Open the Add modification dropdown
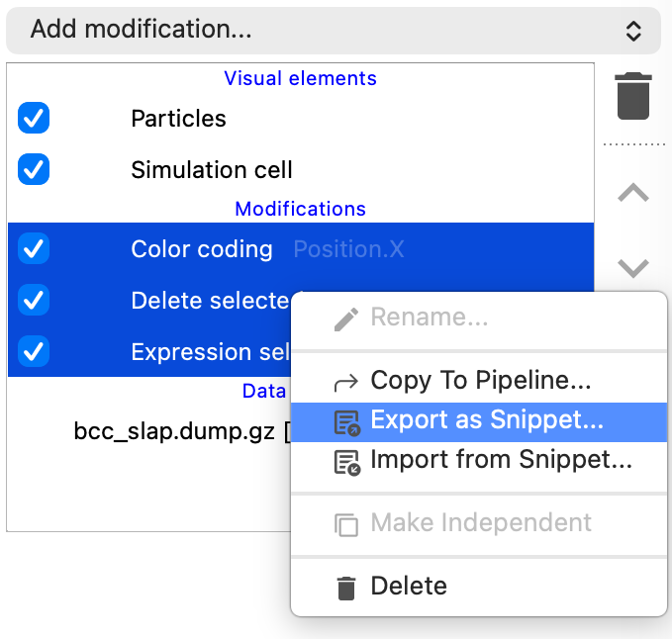 (334, 30)
